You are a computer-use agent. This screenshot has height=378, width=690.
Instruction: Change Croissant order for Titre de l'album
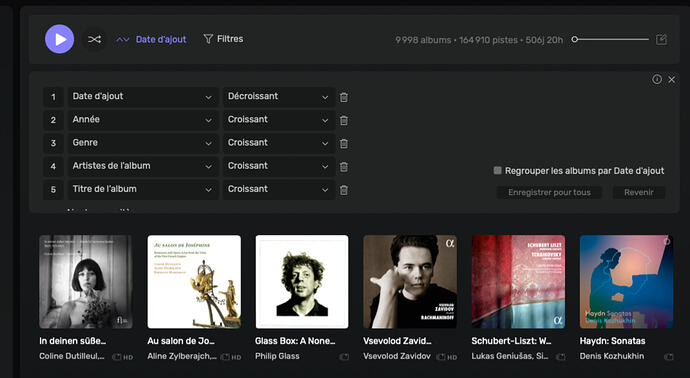(279, 190)
